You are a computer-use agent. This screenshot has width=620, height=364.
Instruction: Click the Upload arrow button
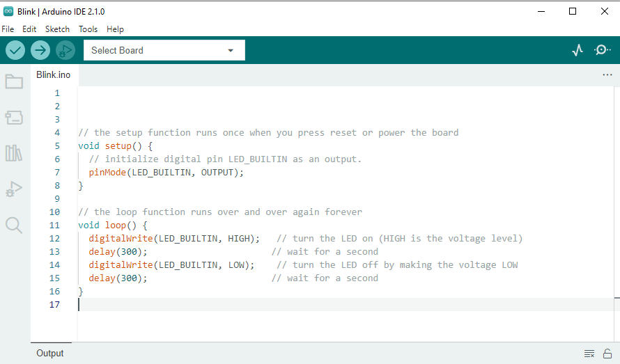coord(40,50)
